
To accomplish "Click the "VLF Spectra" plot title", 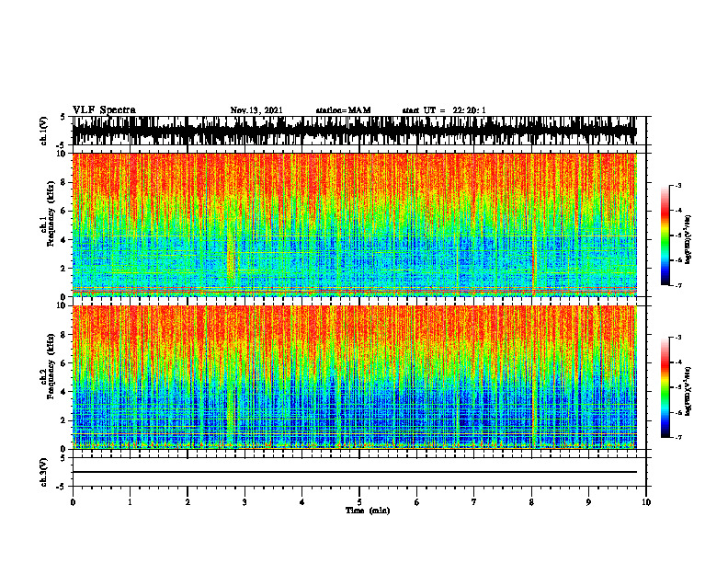I will tap(104, 110).
